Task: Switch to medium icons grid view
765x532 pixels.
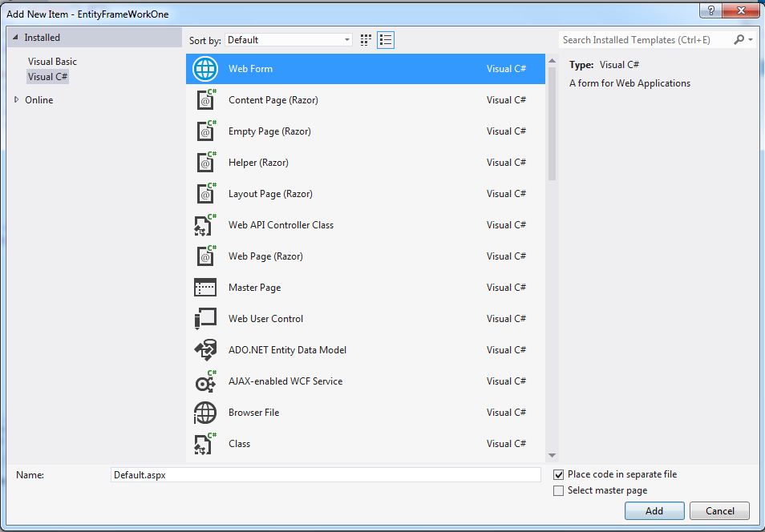Action: [366, 40]
